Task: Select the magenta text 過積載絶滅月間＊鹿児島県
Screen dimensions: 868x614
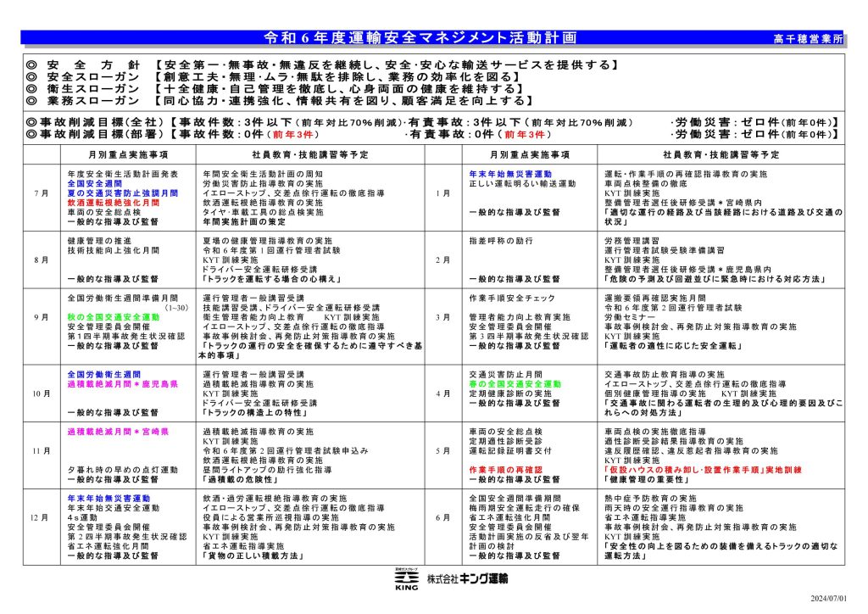Action: point(123,384)
